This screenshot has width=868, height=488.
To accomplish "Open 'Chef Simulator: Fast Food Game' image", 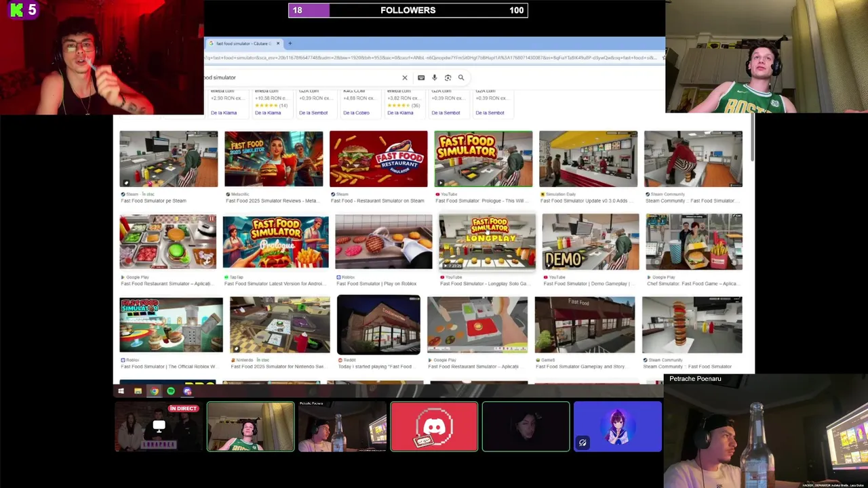I will pyautogui.click(x=694, y=242).
